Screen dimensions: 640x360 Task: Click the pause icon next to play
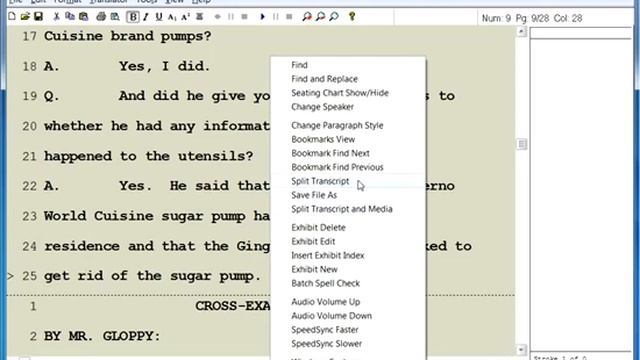[x=276, y=17]
